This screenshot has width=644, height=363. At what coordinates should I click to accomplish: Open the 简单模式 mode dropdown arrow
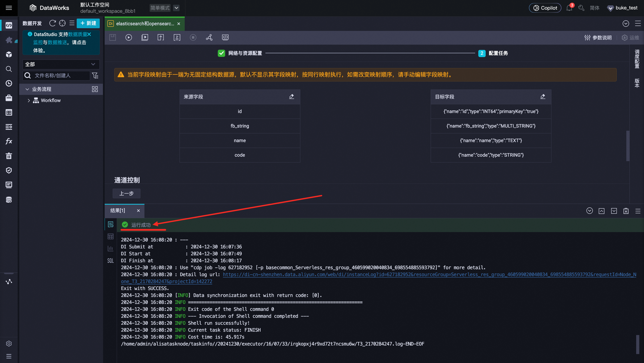pyautogui.click(x=176, y=8)
